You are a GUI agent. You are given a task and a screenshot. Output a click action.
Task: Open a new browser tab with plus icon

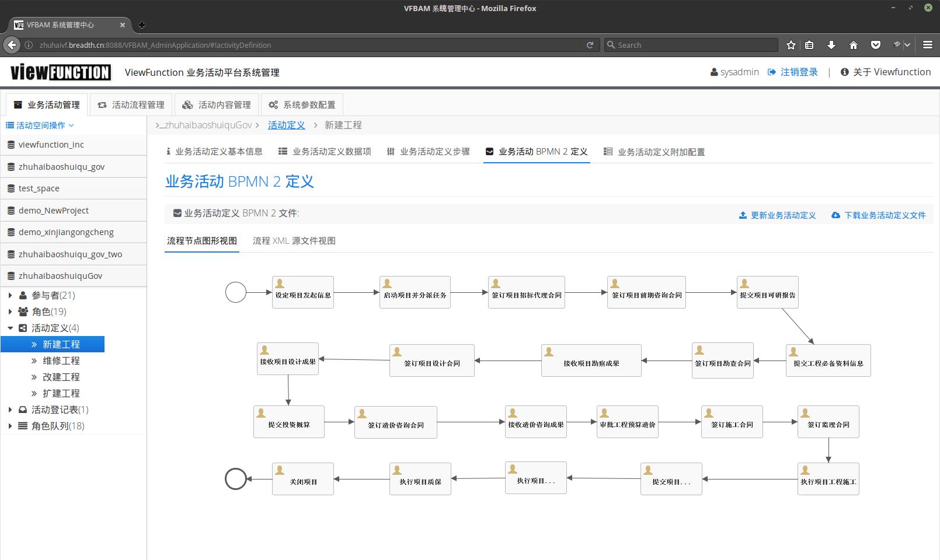click(x=141, y=25)
